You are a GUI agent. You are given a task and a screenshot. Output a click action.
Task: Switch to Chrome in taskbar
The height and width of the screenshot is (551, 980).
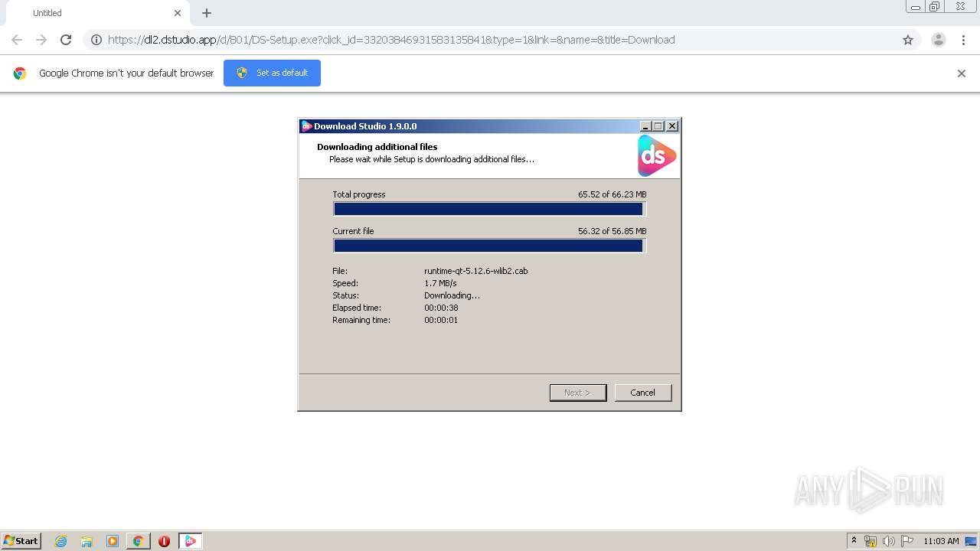pyautogui.click(x=138, y=541)
